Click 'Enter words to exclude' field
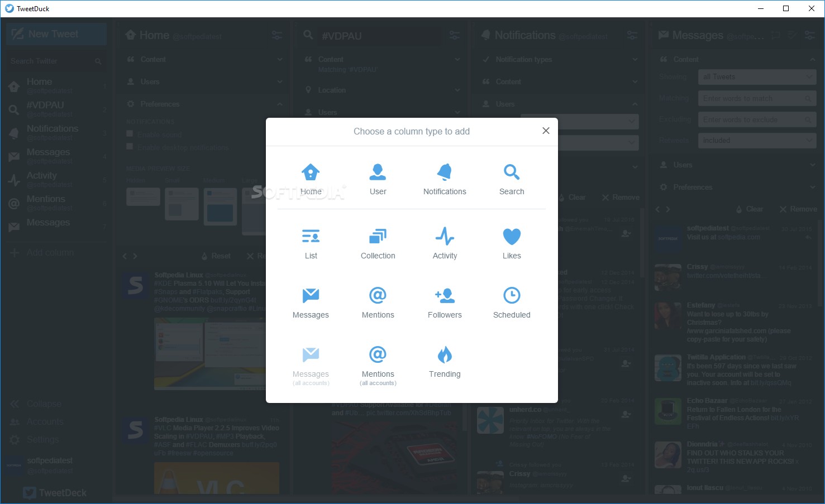 click(x=757, y=119)
